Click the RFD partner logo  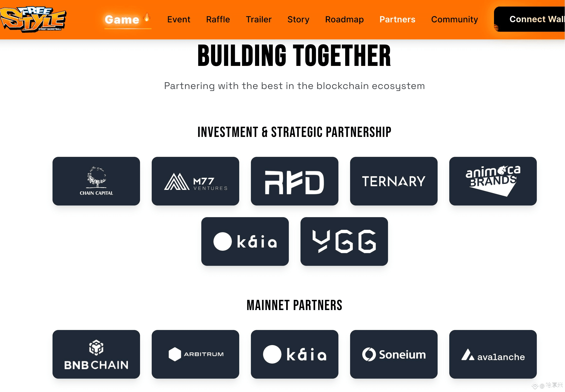click(x=295, y=181)
